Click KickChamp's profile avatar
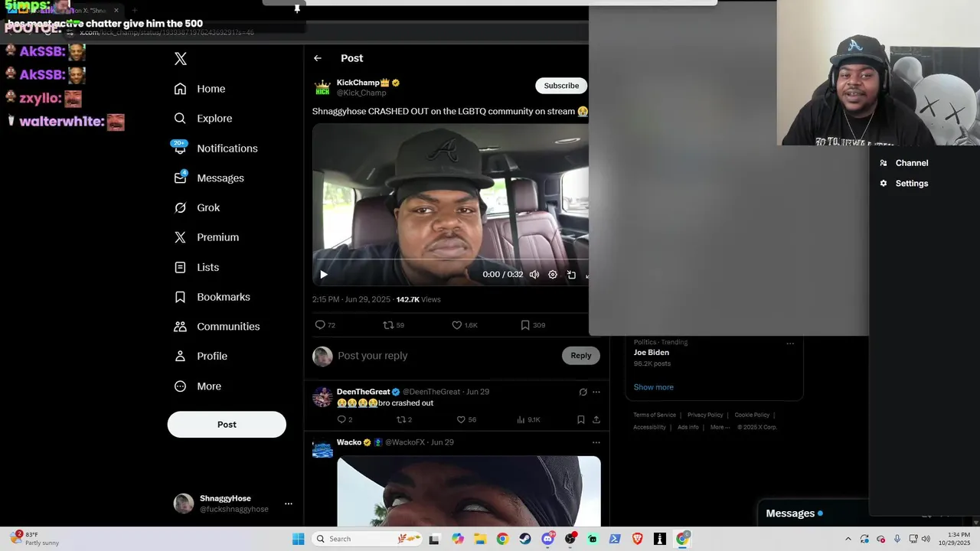980x551 pixels. point(322,88)
